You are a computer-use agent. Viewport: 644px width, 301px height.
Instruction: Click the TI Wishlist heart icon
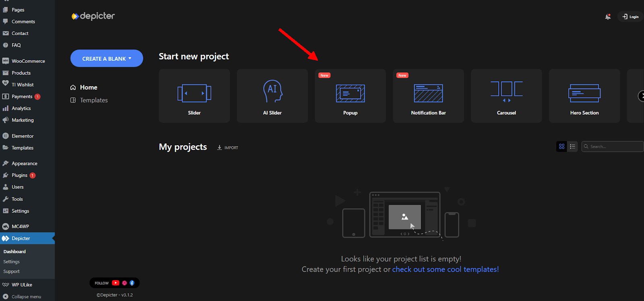click(x=6, y=83)
